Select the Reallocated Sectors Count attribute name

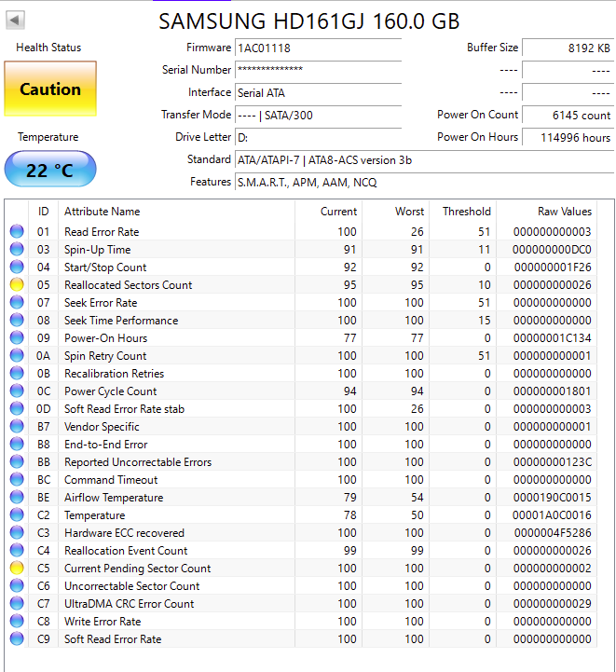[x=128, y=285]
